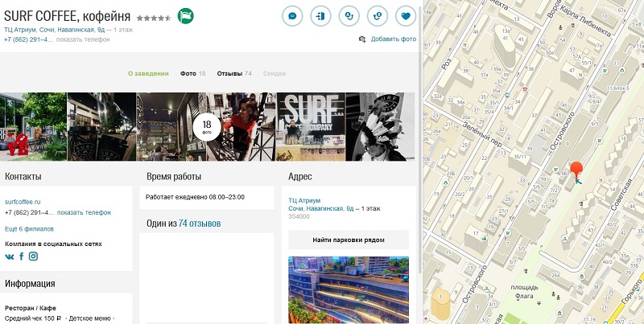This screenshot has height=324, width=644.
Task: Open the Скидки tab
Action: click(x=275, y=73)
